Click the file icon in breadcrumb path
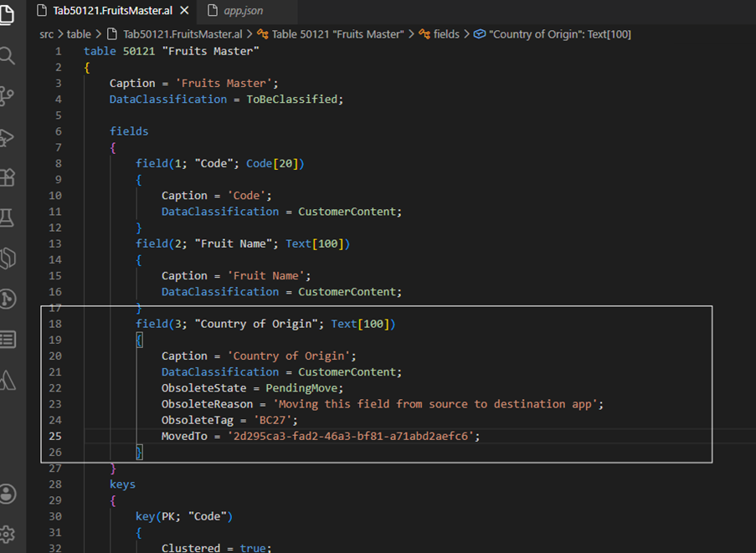Screen dimensions: 756x553 [x=112, y=34]
